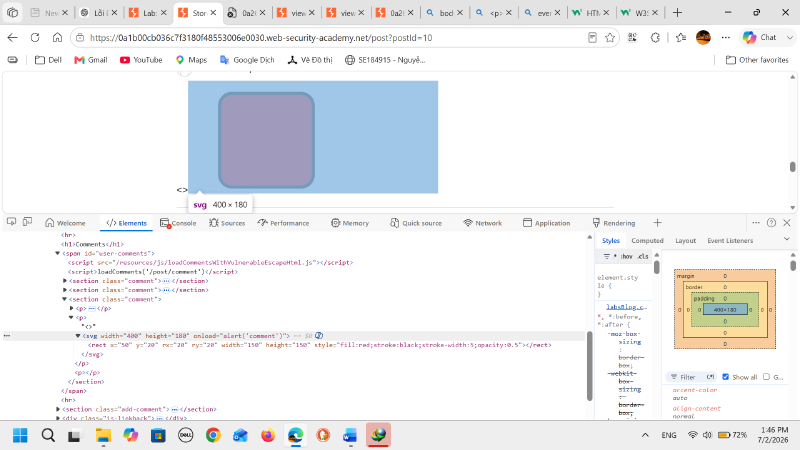Open Word from taskbar

pos(350,435)
